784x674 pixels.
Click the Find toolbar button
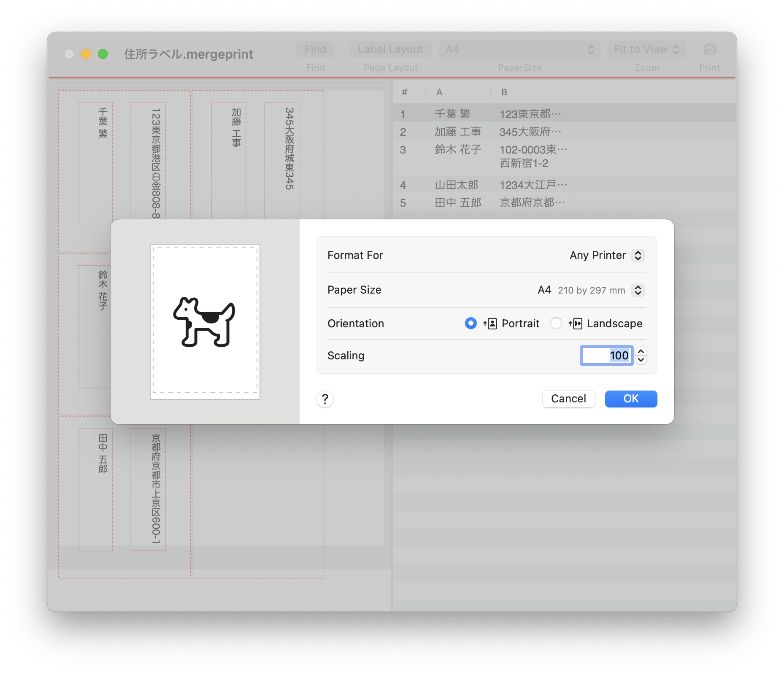(x=316, y=50)
